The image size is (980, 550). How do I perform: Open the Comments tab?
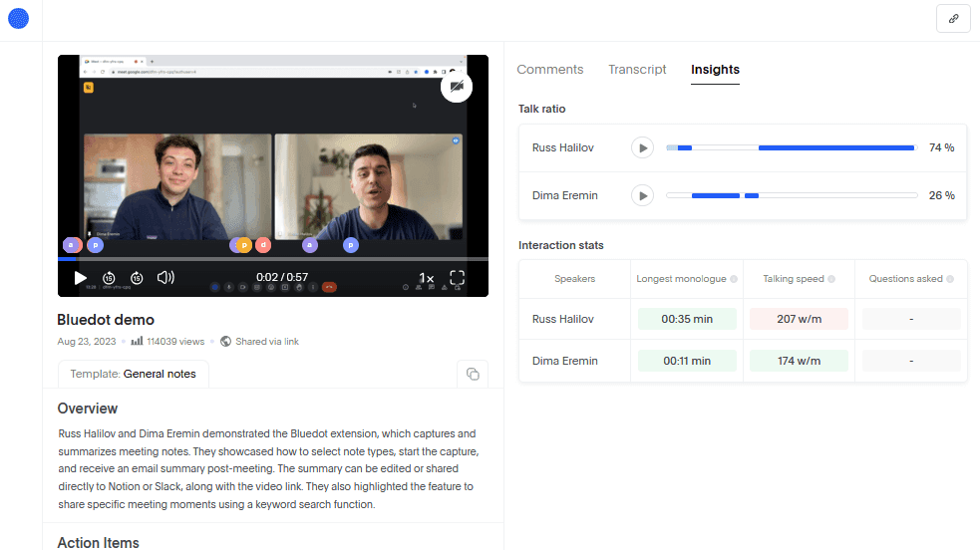point(550,70)
